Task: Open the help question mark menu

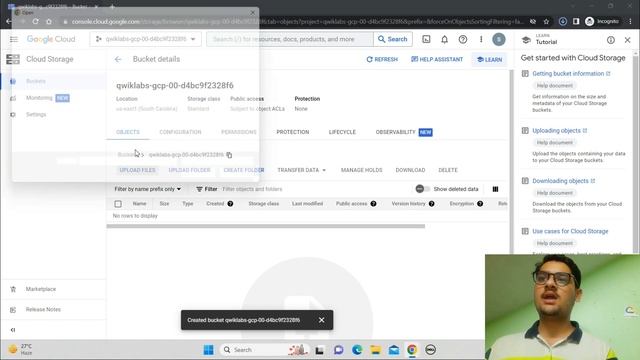Action: pyautogui.click(x=463, y=39)
